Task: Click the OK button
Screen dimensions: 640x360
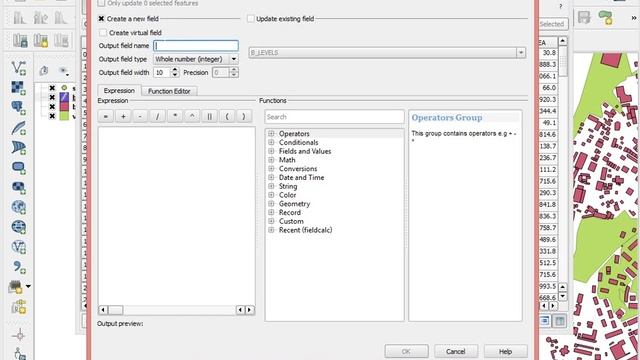Action: 406,351
